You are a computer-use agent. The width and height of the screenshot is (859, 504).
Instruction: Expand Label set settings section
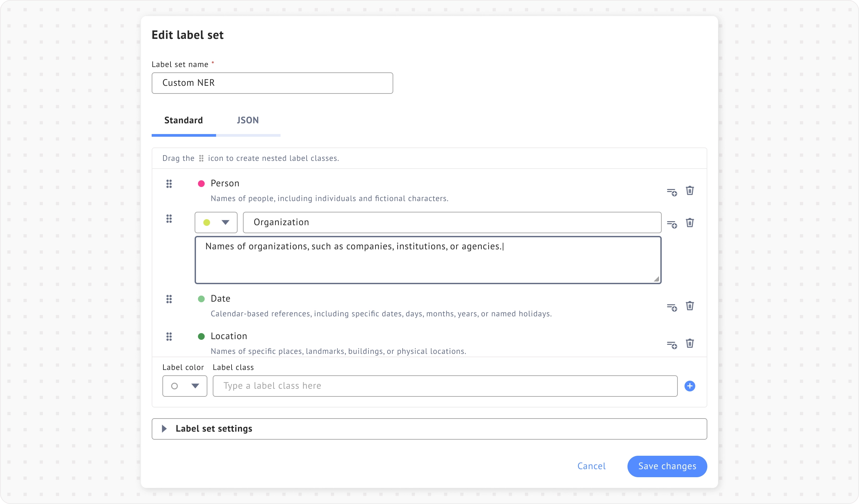click(x=164, y=429)
